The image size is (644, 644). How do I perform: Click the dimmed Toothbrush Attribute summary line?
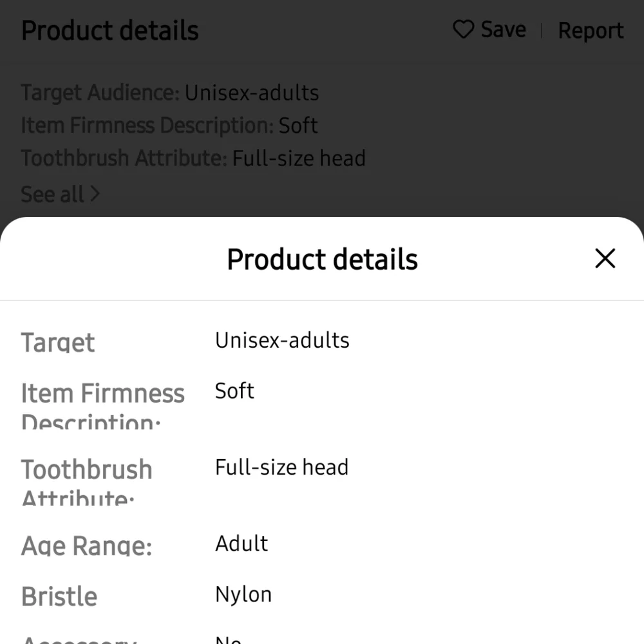pos(193,158)
